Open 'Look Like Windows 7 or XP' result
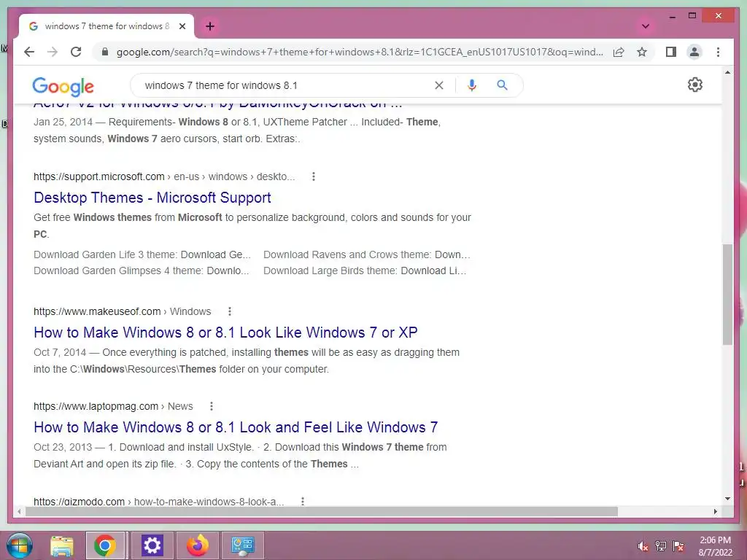The height and width of the screenshot is (560, 747). coord(226,332)
